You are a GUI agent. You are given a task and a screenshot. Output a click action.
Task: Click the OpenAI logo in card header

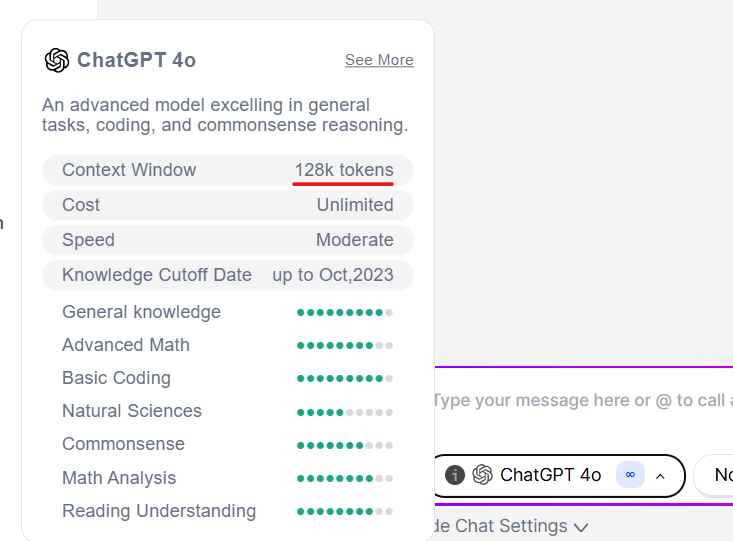[x=57, y=60]
